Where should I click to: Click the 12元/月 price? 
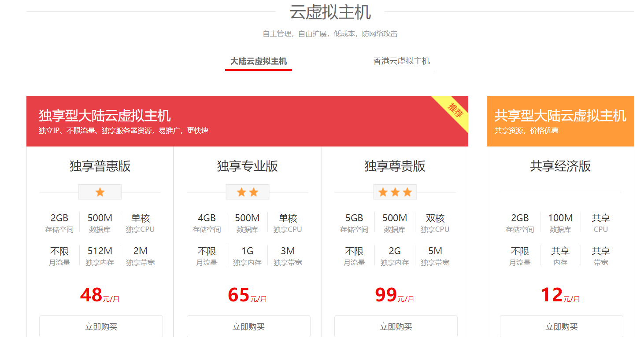tap(560, 295)
